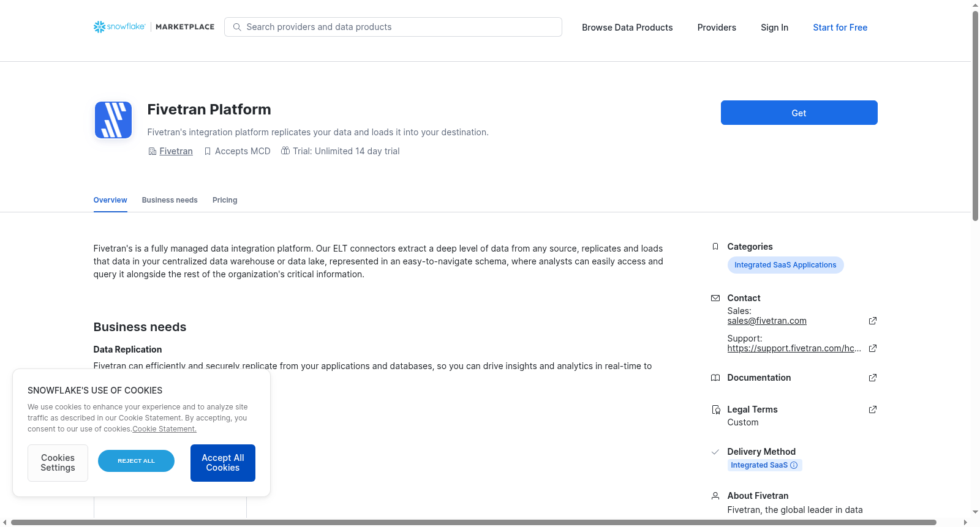Reject all cookies

[x=136, y=461]
